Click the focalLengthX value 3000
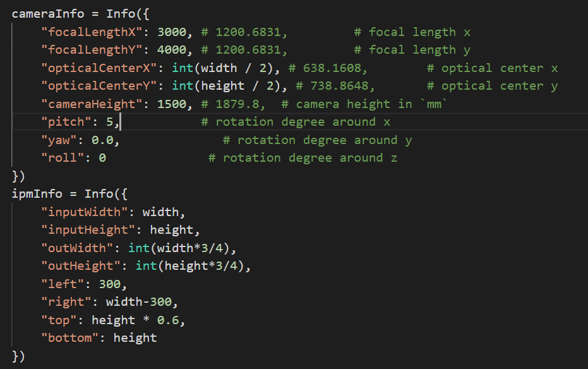Screen dimensions: 588x369 tap(172, 32)
